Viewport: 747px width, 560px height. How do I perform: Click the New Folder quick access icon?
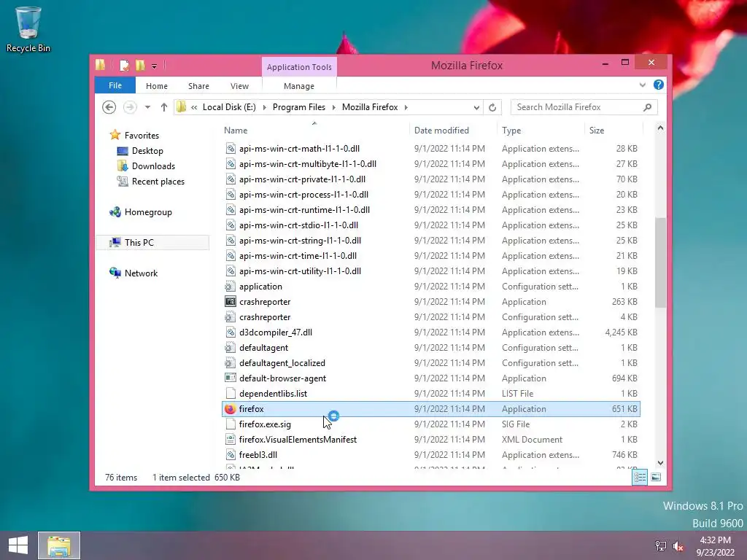(x=140, y=65)
